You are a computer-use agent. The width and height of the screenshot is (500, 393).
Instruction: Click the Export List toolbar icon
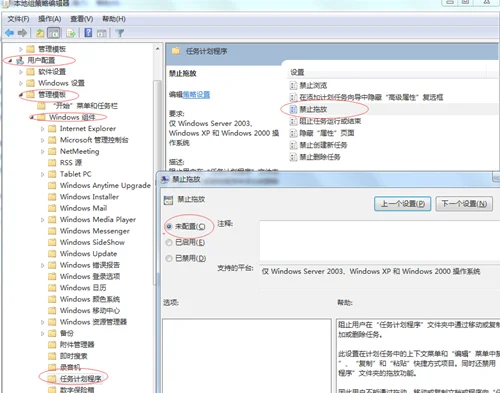(x=71, y=33)
